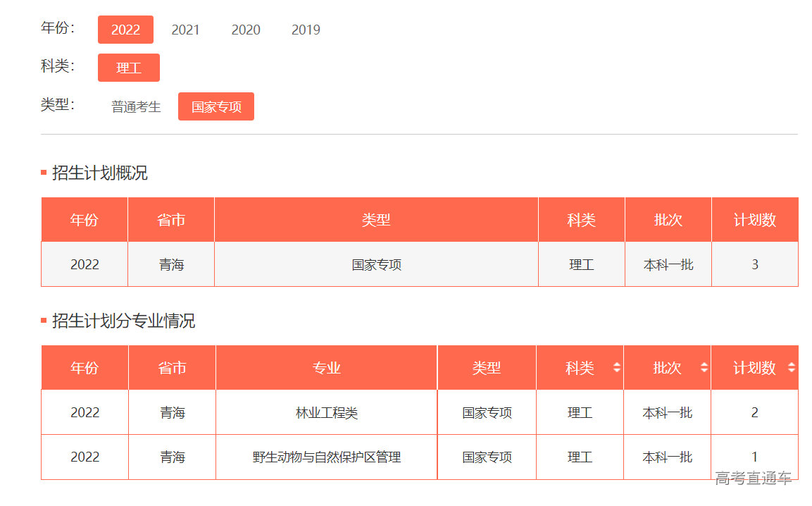Select the 林业工程类 major row

(x=326, y=413)
